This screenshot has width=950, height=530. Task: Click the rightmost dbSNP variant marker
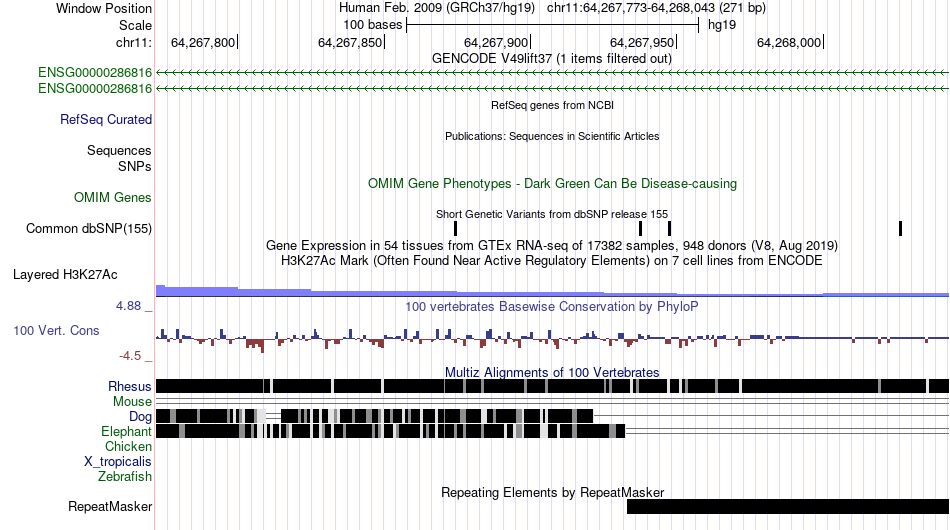click(x=900, y=228)
